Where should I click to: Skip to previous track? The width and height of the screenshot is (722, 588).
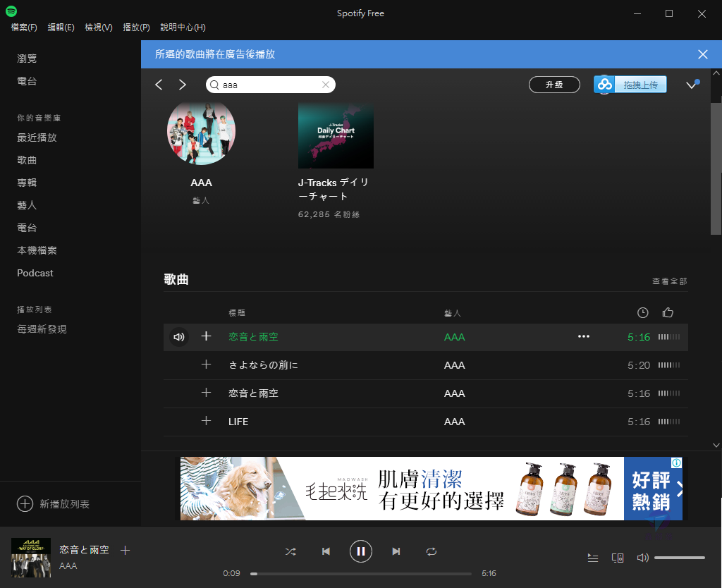(x=326, y=551)
